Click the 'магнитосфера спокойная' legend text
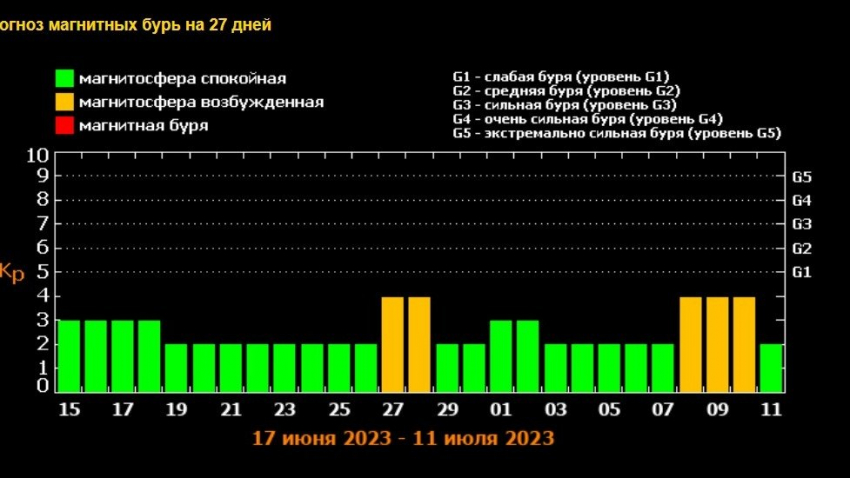Screen dimensions: 850x478 click(x=182, y=78)
